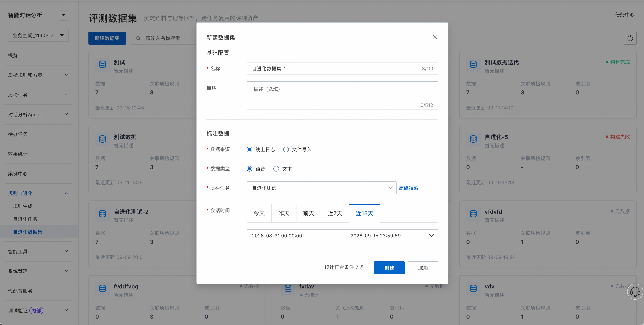Screen dimensions: 644x325
Task: Click the database icon of vfdvfd card
Action: tap(473, 214)
